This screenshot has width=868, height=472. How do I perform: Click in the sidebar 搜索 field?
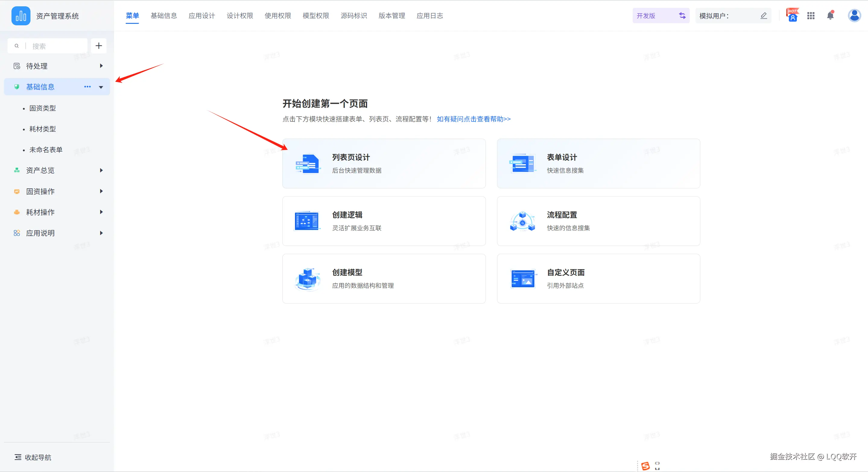55,46
